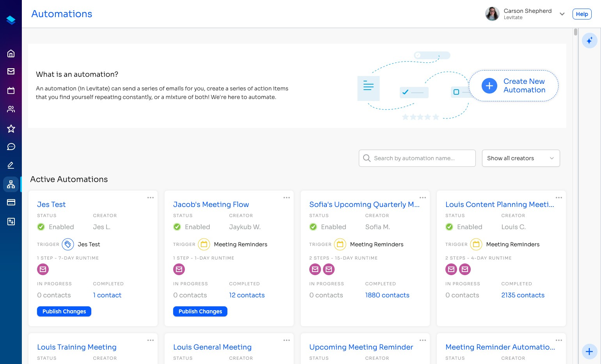Screen dimensions: 601x364
Task: Open Meeting Reminder Automation card title
Action: click(x=500, y=347)
